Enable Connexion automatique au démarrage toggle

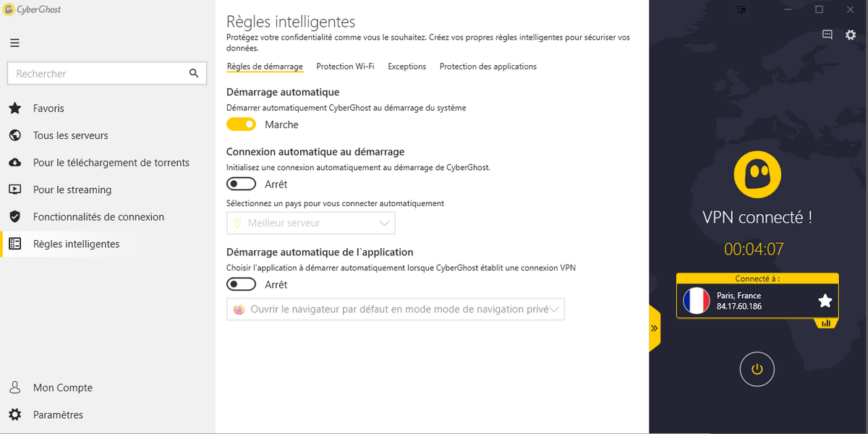pos(241,184)
